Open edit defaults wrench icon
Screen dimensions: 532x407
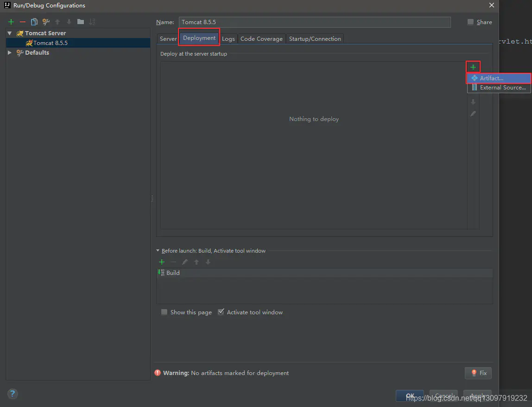tap(46, 22)
